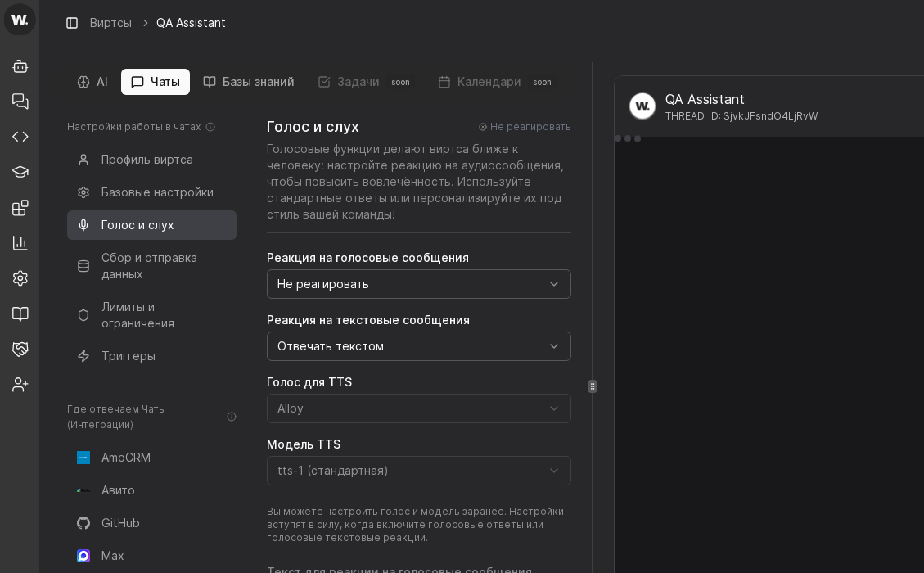Open the 'Голос для TTS' Alloy dropdown
Screen dimensions: 924x573
point(418,408)
